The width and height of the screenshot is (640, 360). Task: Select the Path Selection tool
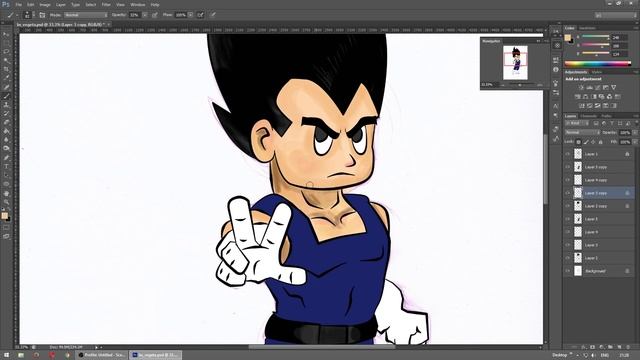pos(6,175)
